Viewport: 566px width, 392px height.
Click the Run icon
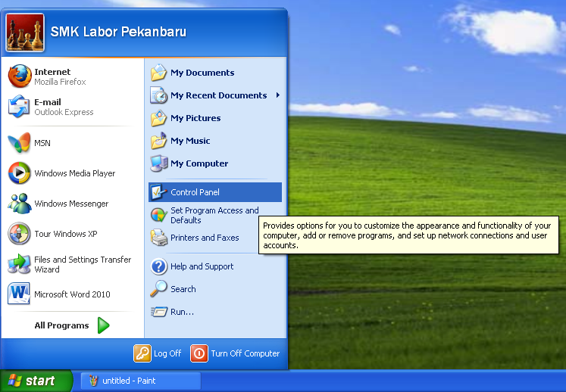tap(159, 312)
